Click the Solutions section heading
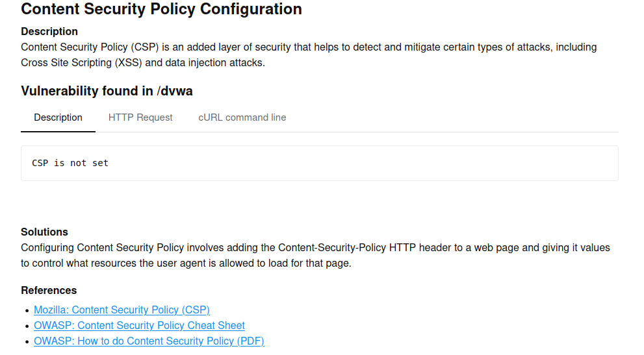Image resolution: width=644 pixels, height=355 pixels. (44, 232)
